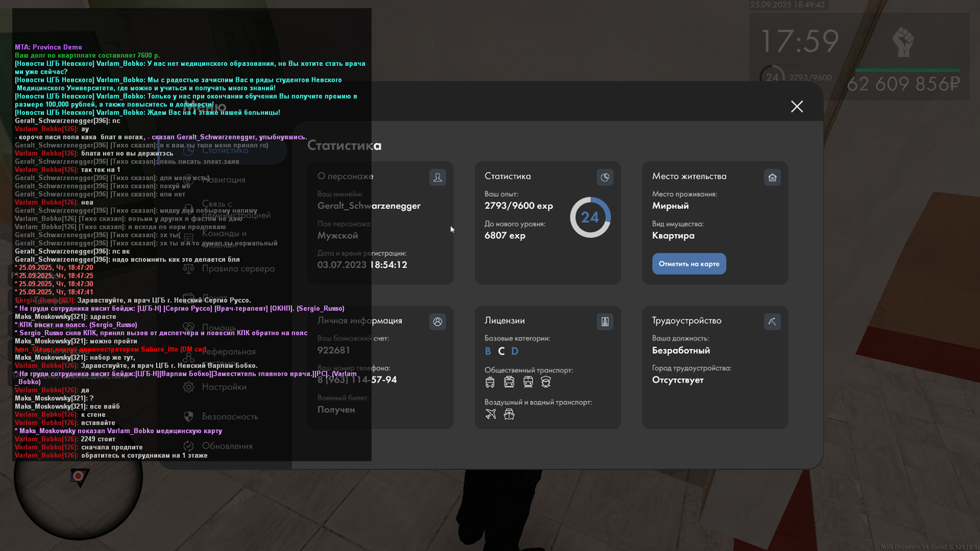The height and width of the screenshot is (551, 980).
Task: Click the green bar under the money balance
Action: (x=907, y=70)
